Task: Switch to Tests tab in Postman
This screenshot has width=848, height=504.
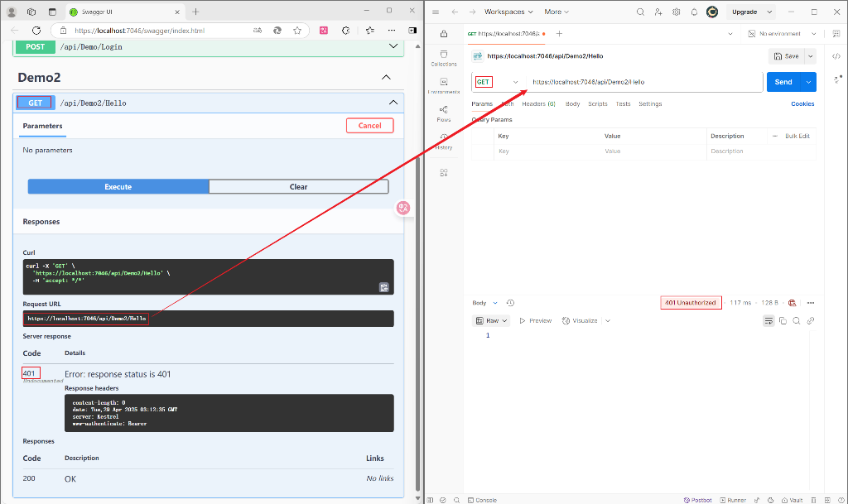Action: pyautogui.click(x=623, y=103)
